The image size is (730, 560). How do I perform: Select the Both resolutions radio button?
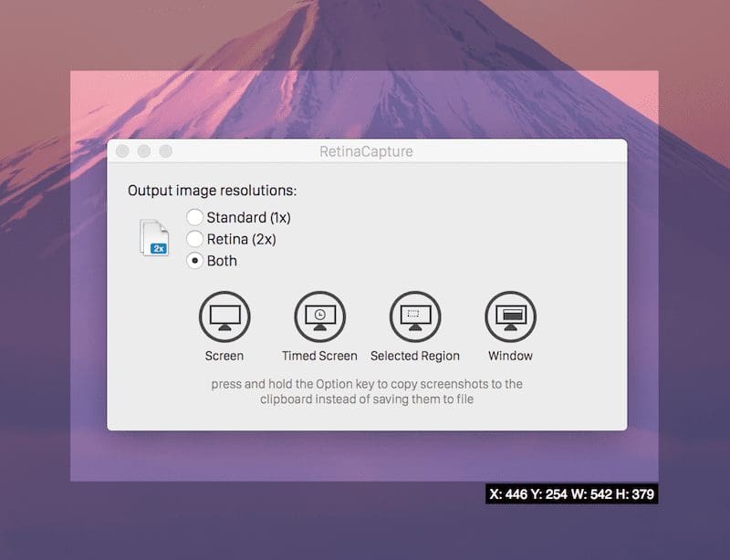point(194,261)
